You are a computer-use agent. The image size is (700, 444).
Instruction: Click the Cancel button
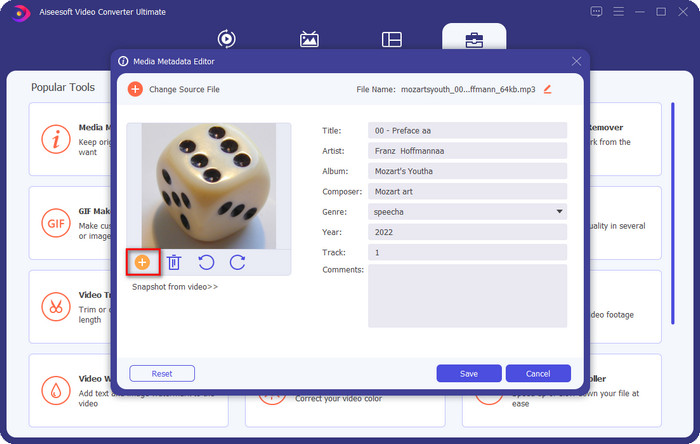[538, 373]
